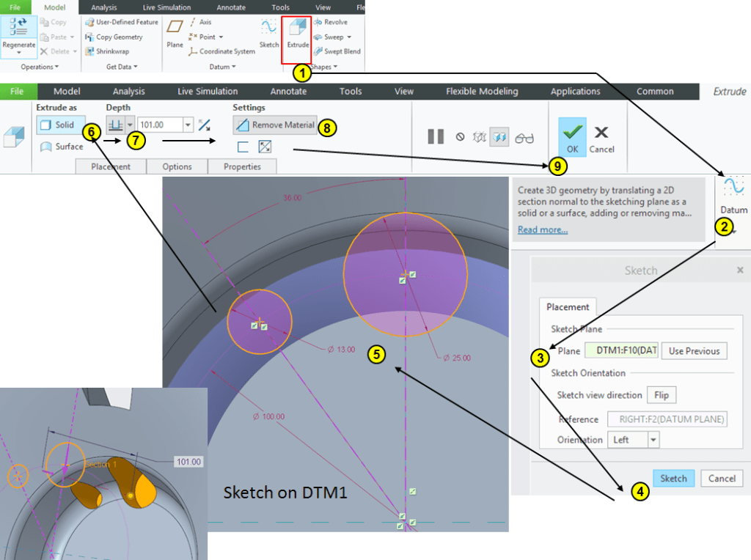
Task: Click the Use Previous button
Action: click(694, 351)
